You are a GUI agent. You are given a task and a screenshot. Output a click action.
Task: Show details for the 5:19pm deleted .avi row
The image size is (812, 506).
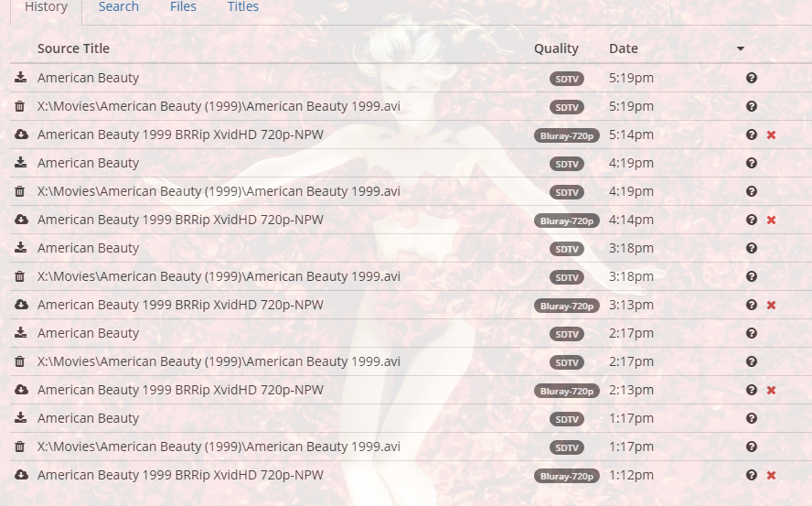[x=752, y=106]
